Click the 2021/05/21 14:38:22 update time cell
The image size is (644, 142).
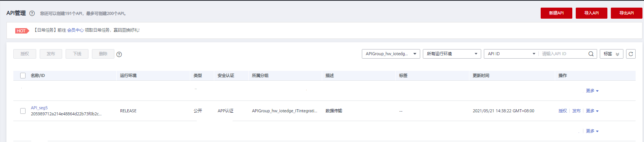503,111
